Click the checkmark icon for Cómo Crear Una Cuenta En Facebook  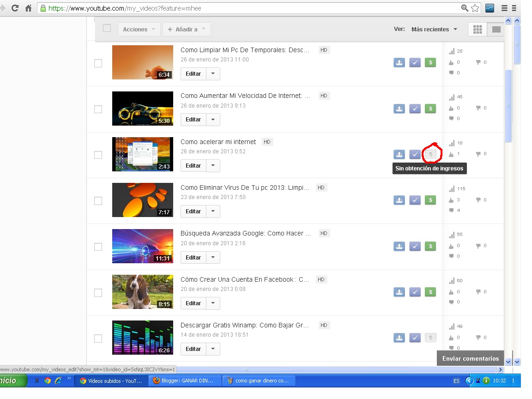[415, 292]
